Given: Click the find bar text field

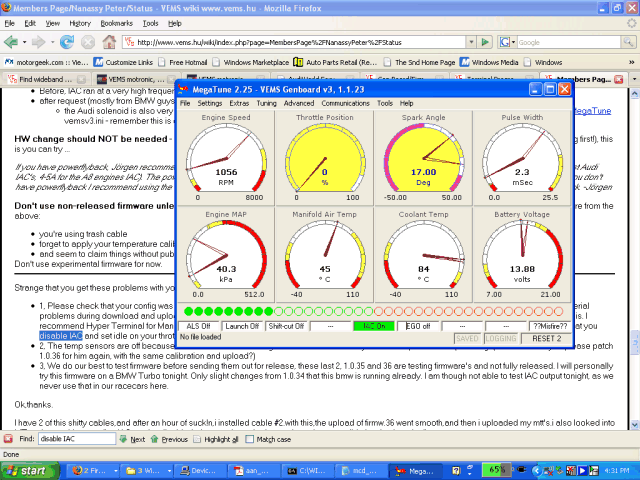Looking at the screenshot, I should point(77,439).
